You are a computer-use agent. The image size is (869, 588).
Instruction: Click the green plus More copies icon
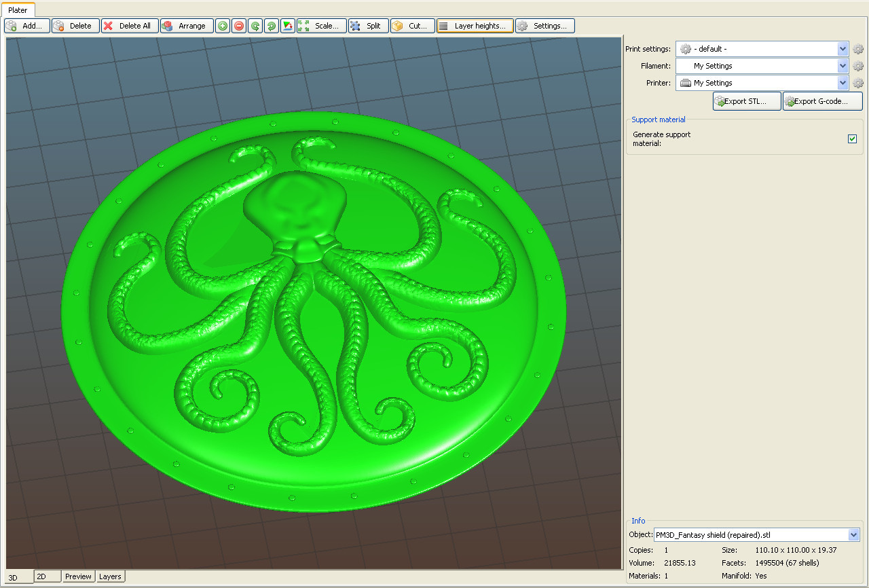pyautogui.click(x=223, y=26)
